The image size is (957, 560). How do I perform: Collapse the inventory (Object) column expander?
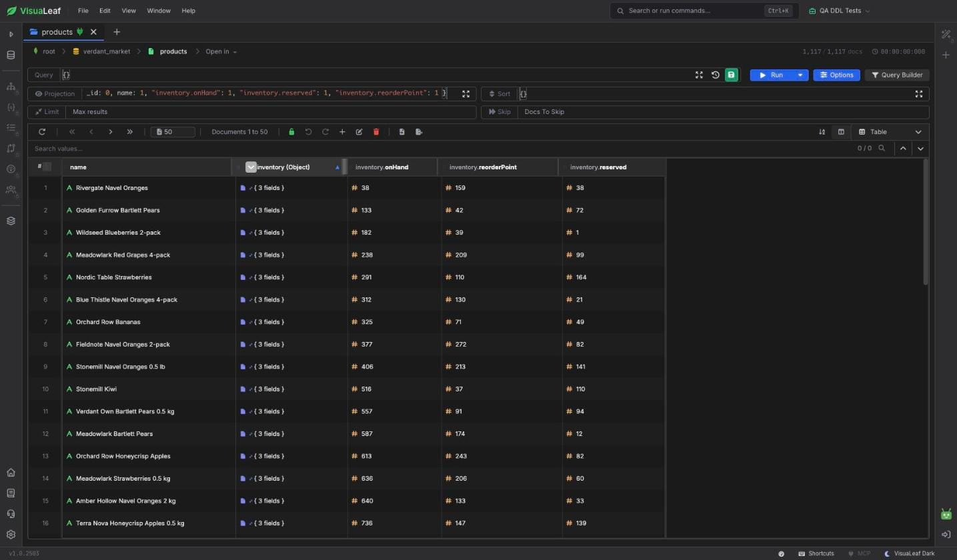251,167
